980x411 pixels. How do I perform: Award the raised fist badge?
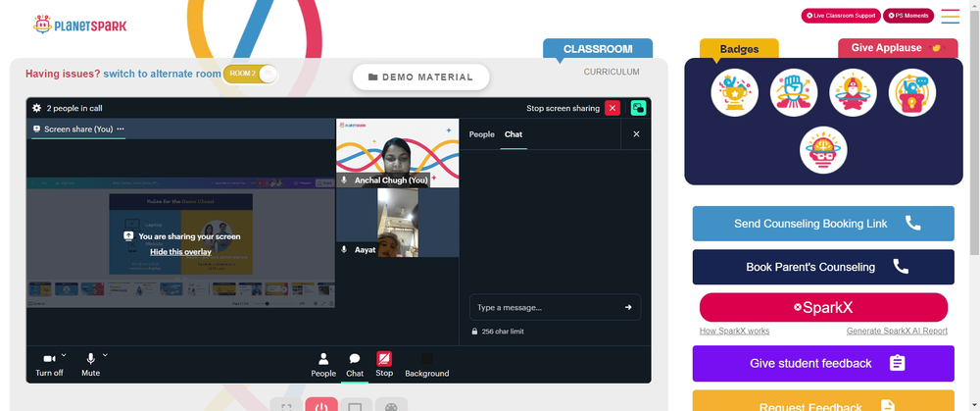pyautogui.click(x=794, y=92)
